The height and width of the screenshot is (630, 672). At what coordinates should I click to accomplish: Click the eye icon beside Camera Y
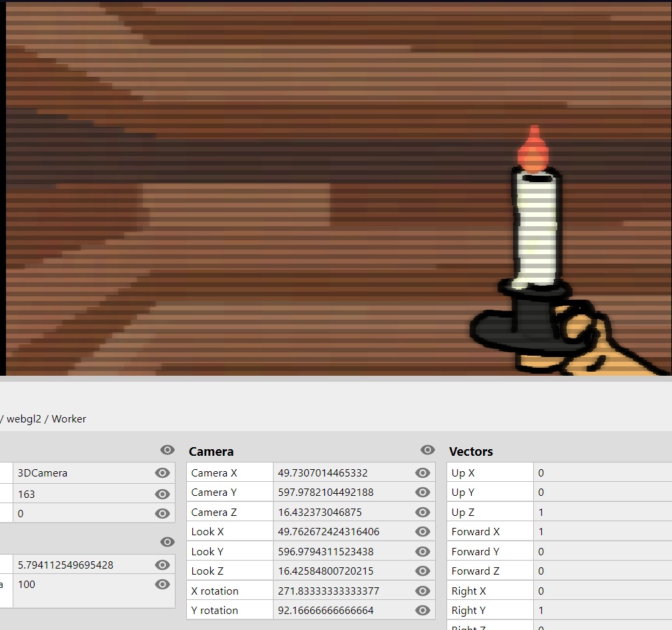tap(422, 493)
